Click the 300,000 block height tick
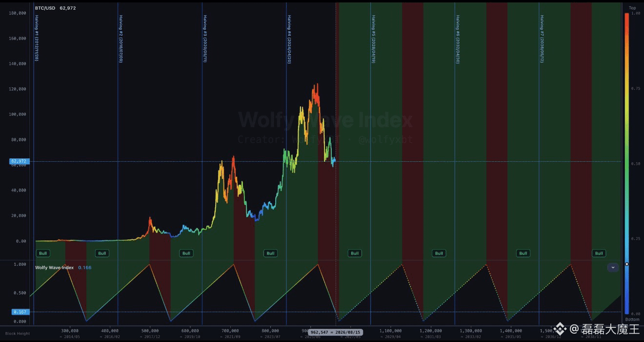 (70, 331)
